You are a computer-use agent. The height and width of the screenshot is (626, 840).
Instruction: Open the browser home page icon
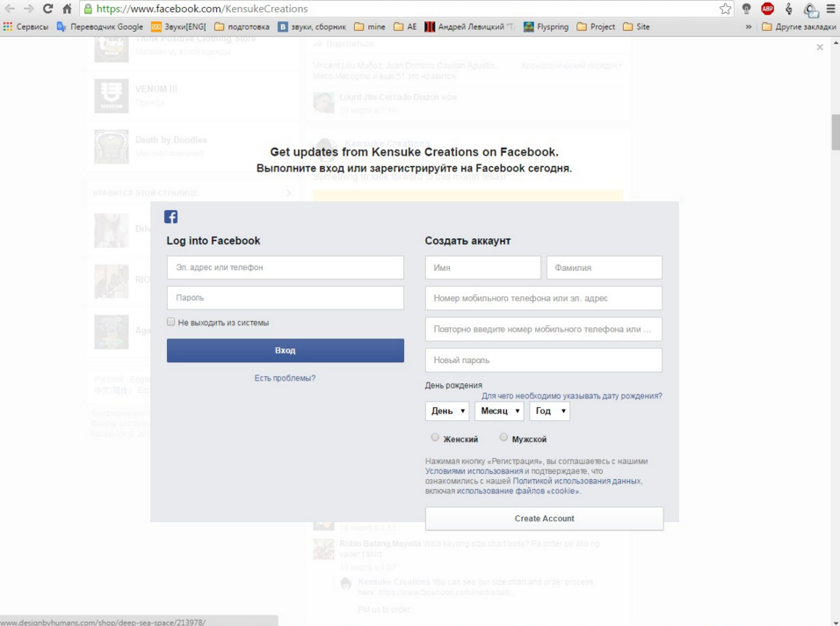[67, 9]
